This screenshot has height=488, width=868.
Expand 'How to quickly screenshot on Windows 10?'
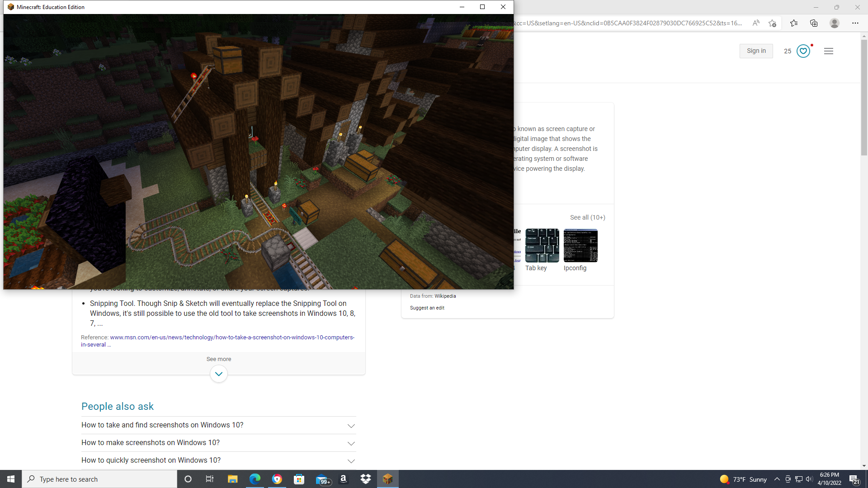tap(219, 460)
